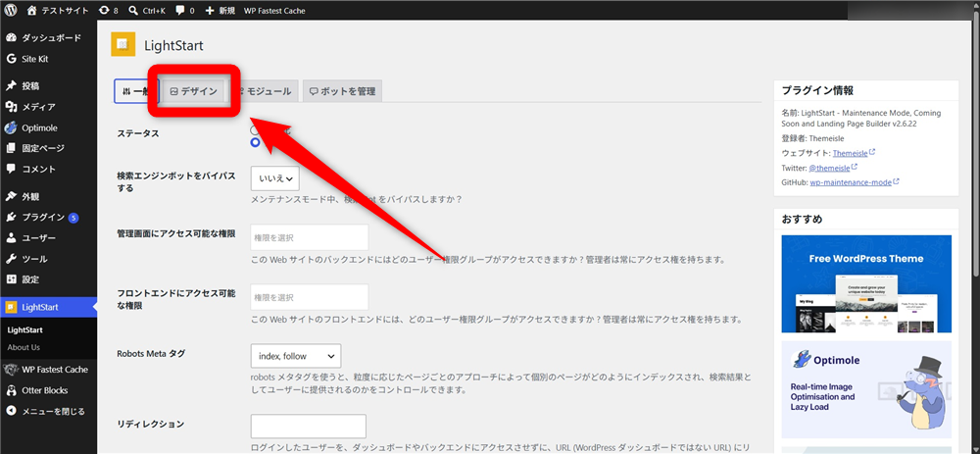Open the メディア library menu
980x454 pixels.
tap(48, 107)
